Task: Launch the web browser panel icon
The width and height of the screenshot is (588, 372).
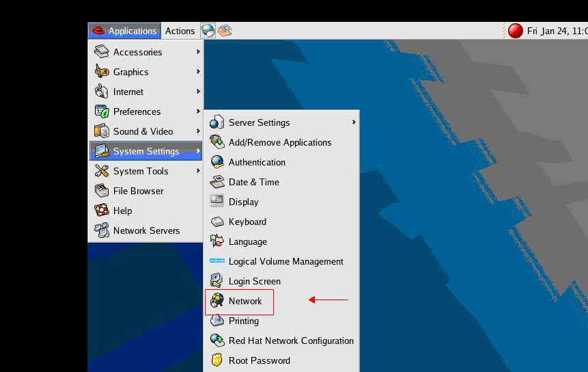Action: coord(208,31)
